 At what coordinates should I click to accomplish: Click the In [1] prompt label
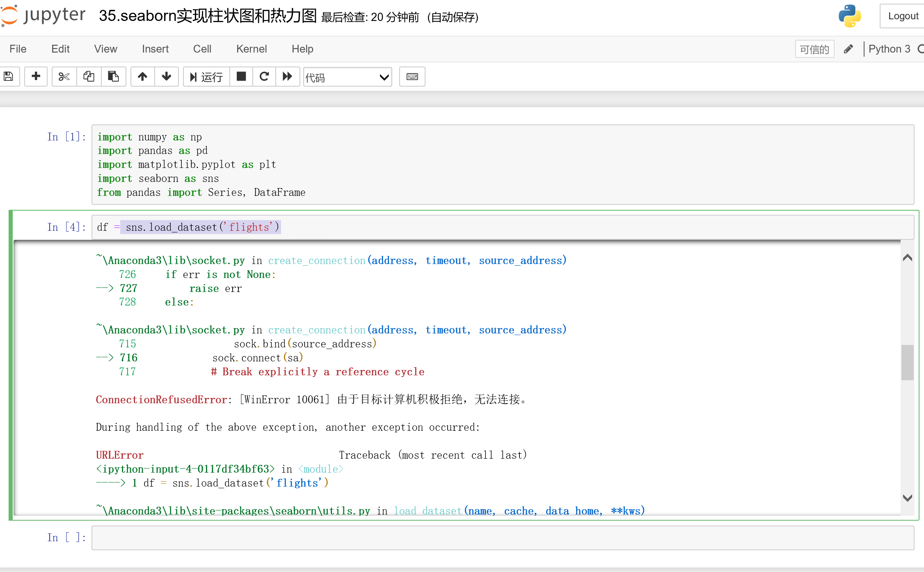pos(66,137)
